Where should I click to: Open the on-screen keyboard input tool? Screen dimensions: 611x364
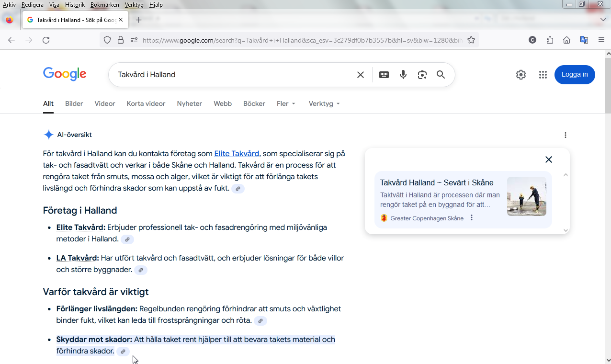(x=384, y=75)
